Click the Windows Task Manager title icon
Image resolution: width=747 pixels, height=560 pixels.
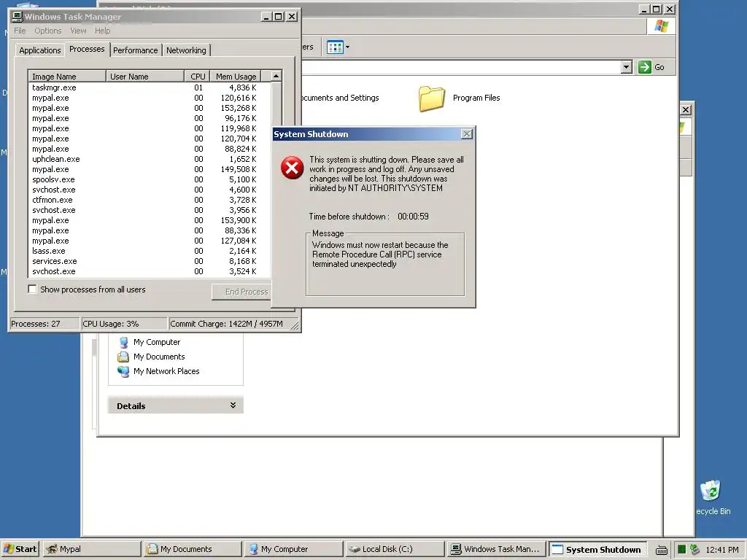[18, 17]
